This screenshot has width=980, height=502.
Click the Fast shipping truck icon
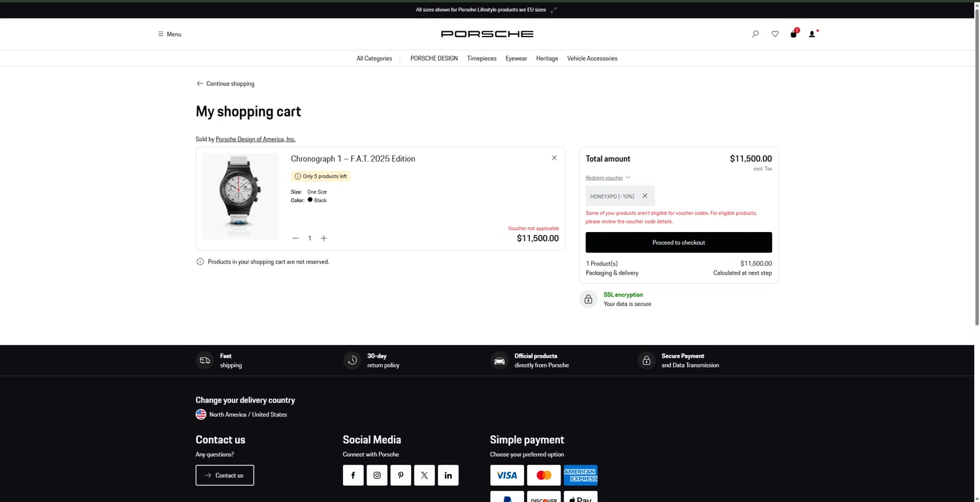[x=204, y=360]
